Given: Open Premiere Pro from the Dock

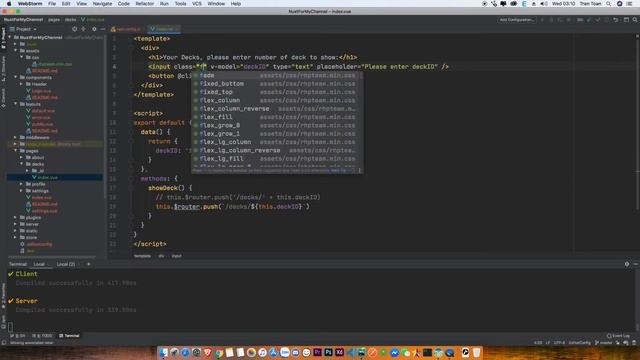Looking at the screenshot, I should (318, 352).
